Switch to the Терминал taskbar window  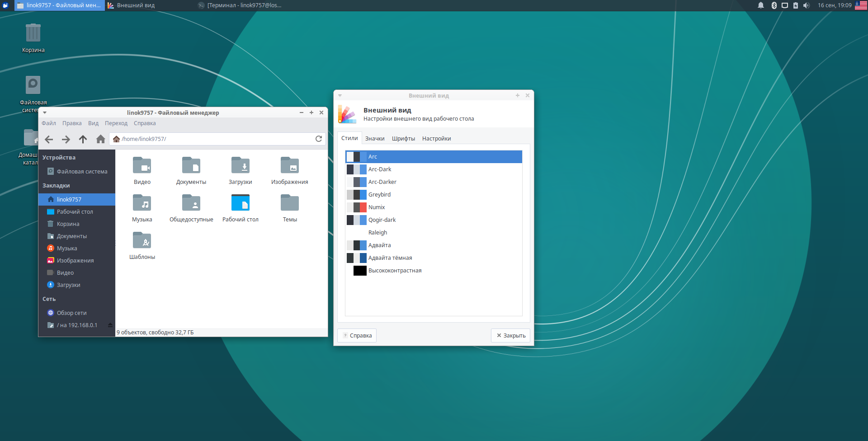tap(240, 5)
